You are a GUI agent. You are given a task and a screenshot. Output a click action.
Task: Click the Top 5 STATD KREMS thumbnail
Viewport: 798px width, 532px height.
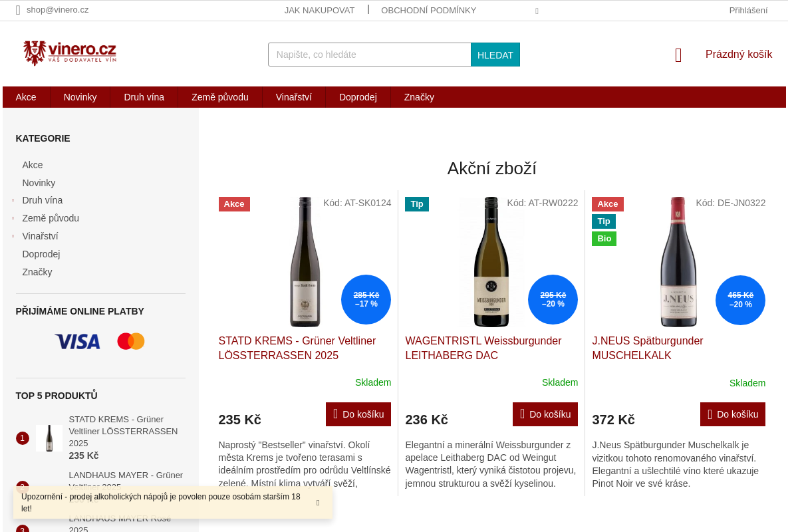(x=49, y=438)
